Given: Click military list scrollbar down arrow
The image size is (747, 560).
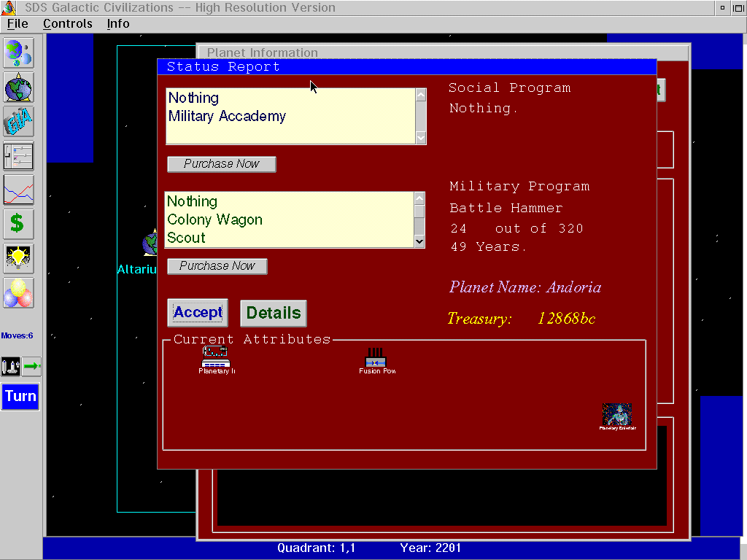Looking at the screenshot, I should 419,241.
